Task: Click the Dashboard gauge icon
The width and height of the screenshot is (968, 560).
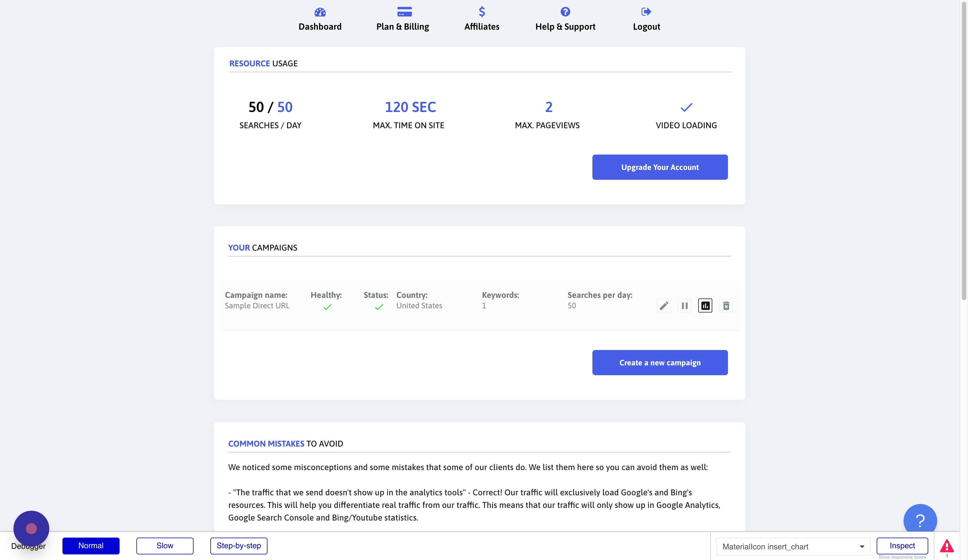Action: 320,12
